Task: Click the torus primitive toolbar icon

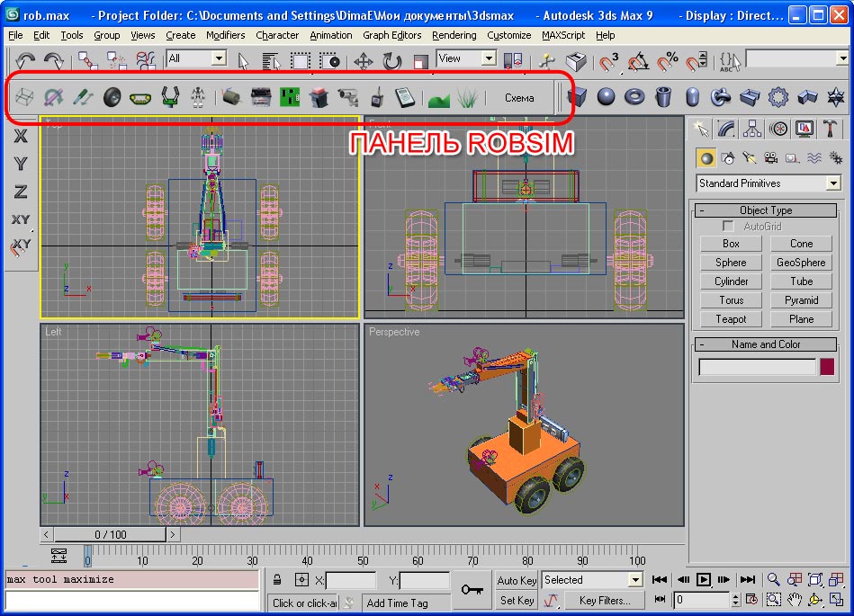Action: 634,97
